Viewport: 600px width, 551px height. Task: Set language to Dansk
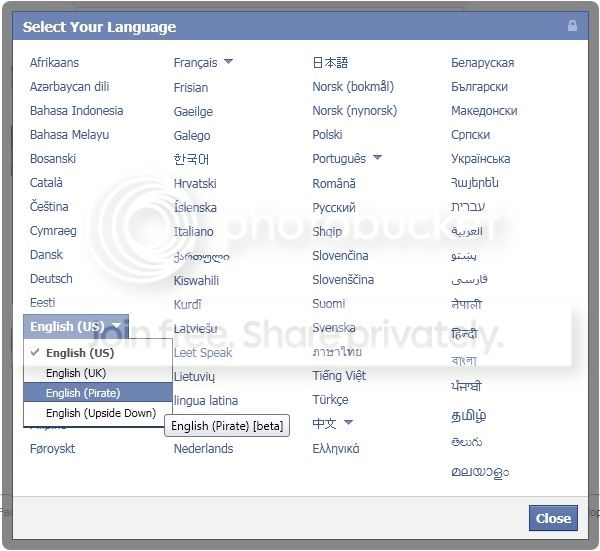click(x=46, y=254)
